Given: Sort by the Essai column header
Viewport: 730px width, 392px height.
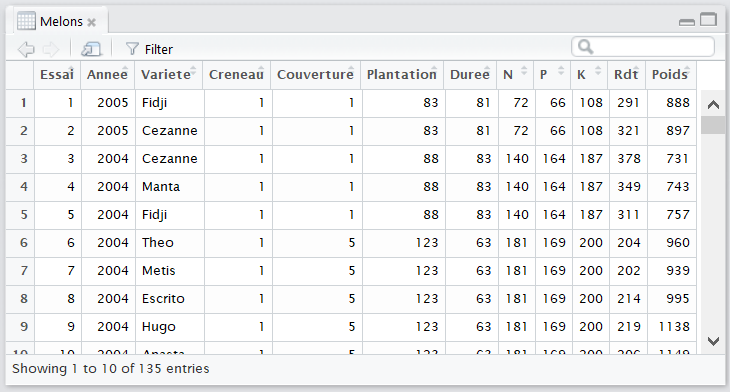Looking at the screenshot, I should (x=57, y=74).
